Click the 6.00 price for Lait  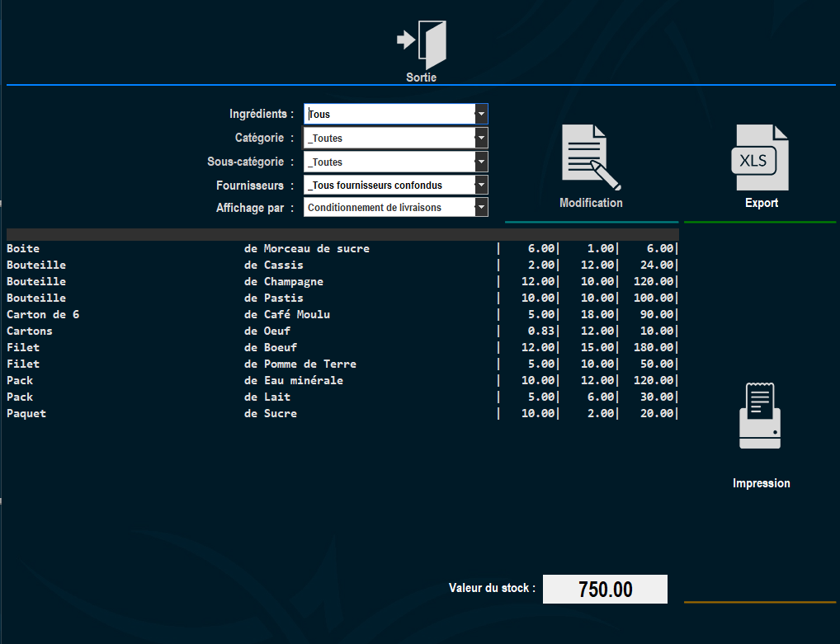(x=601, y=397)
